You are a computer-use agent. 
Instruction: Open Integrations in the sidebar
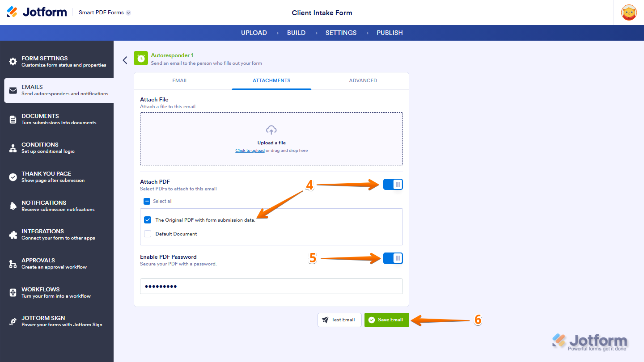coord(57,235)
